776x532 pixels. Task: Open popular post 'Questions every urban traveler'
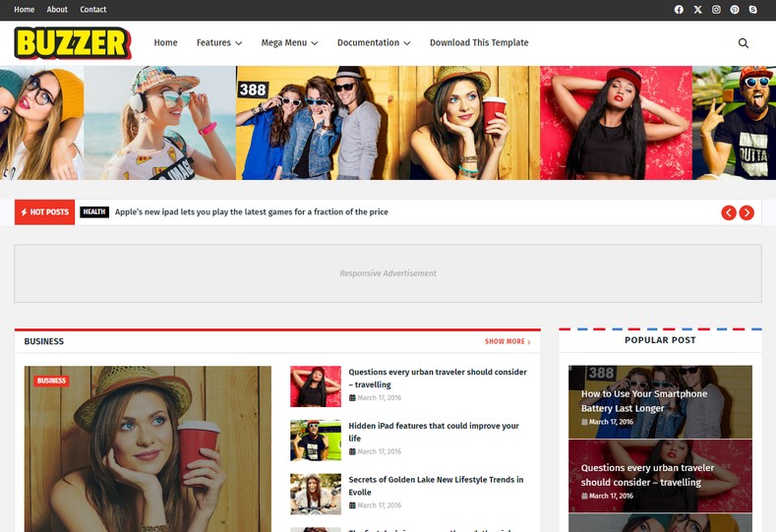[x=660, y=476]
